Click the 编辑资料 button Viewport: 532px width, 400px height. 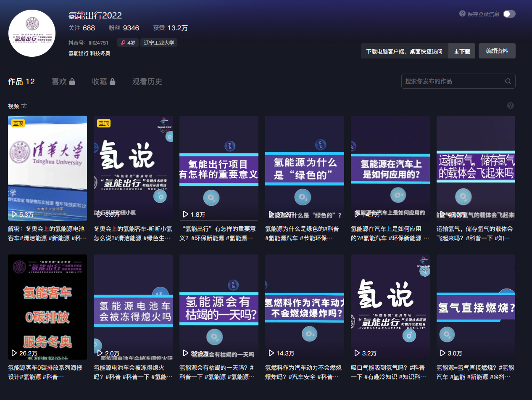click(x=497, y=51)
